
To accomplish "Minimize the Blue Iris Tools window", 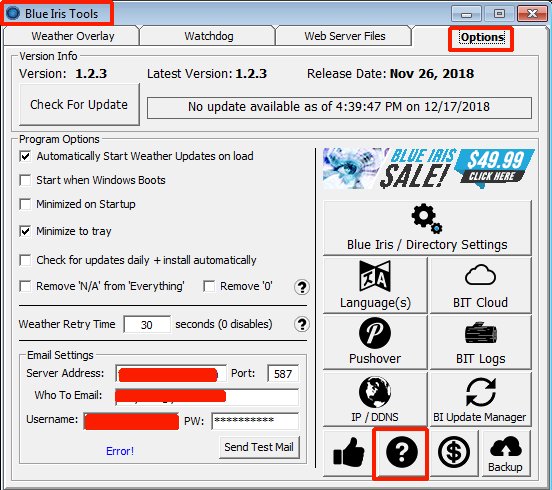I will pos(466,14).
